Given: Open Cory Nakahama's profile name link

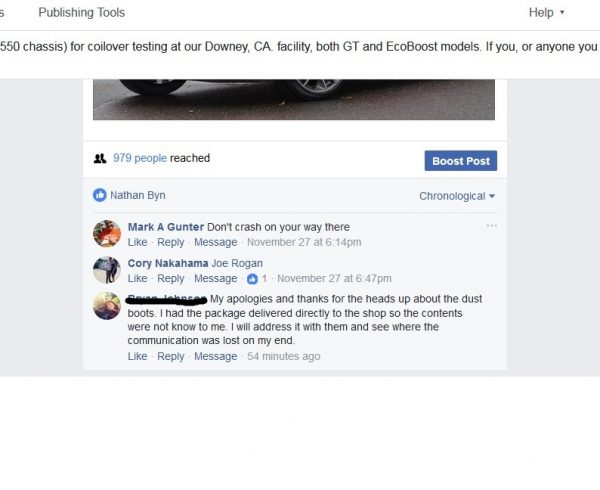Looking at the screenshot, I should 168,263.
